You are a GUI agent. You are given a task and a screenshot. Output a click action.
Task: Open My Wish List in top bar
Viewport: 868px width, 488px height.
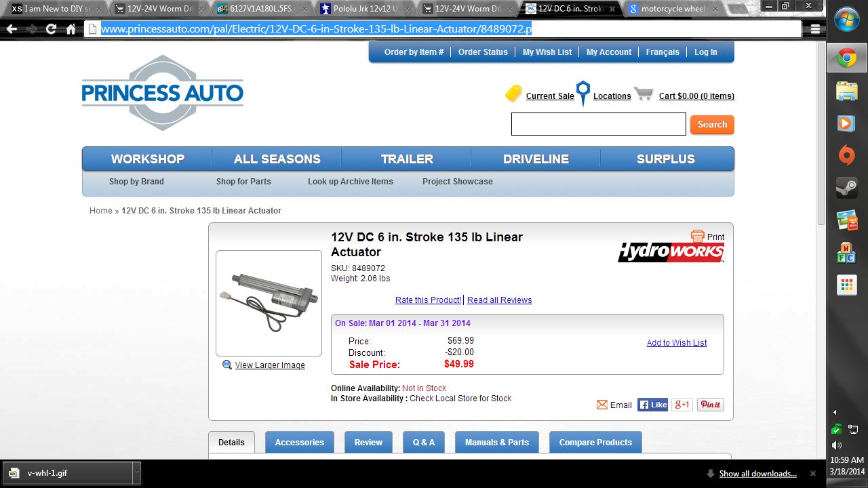(547, 52)
